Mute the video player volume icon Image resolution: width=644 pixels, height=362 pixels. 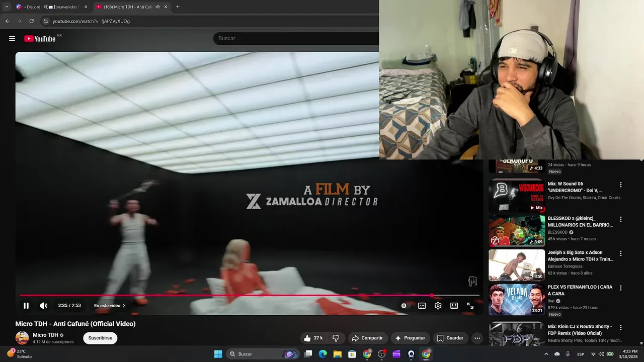(44, 306)
